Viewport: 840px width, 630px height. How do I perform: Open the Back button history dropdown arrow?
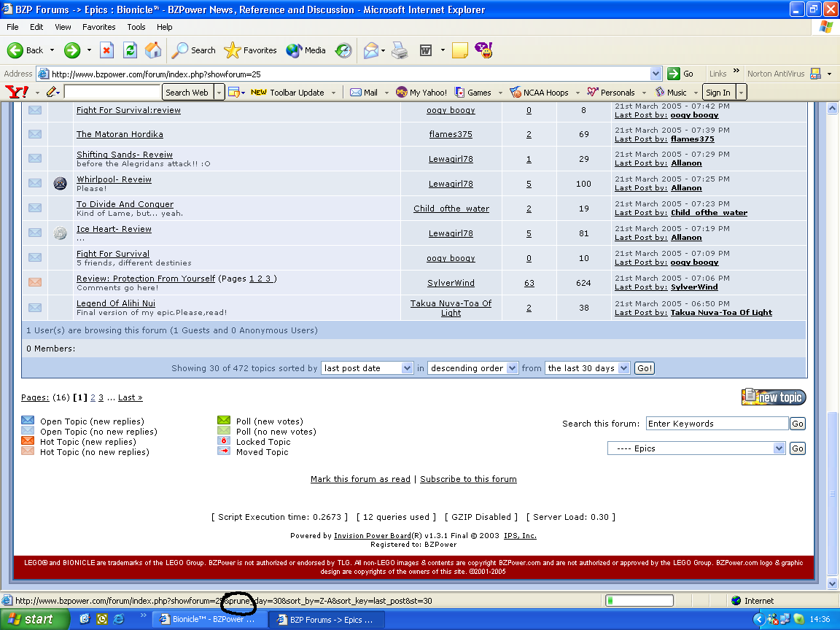point(52,50)
